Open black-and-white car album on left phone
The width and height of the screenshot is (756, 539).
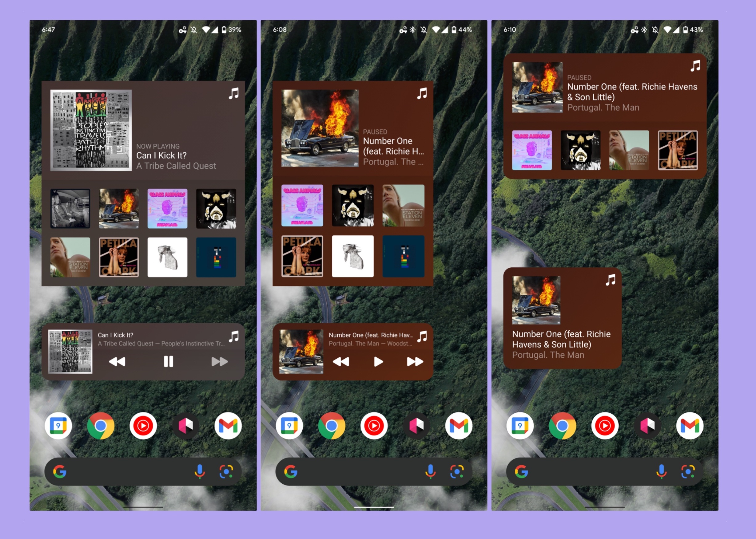pos(70,208)
